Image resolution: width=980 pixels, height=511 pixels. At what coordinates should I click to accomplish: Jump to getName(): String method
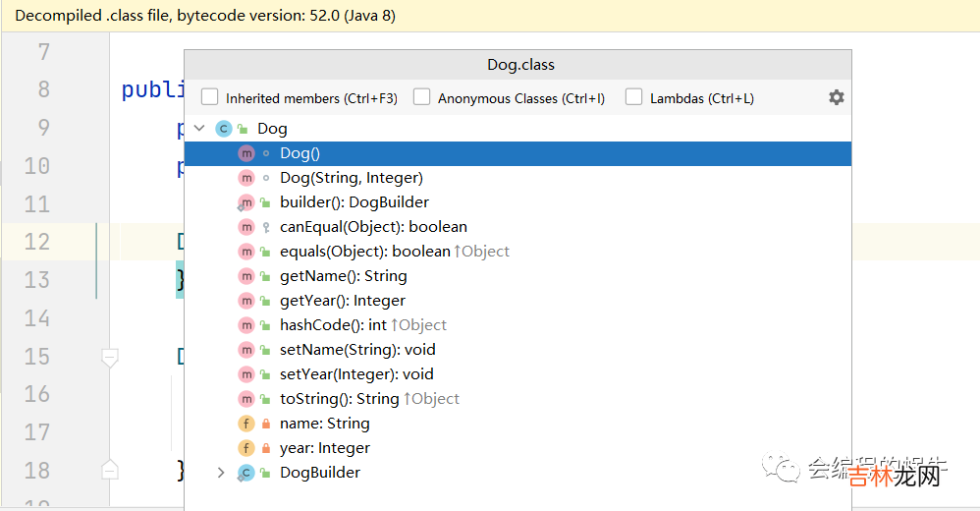click(343, 276)
